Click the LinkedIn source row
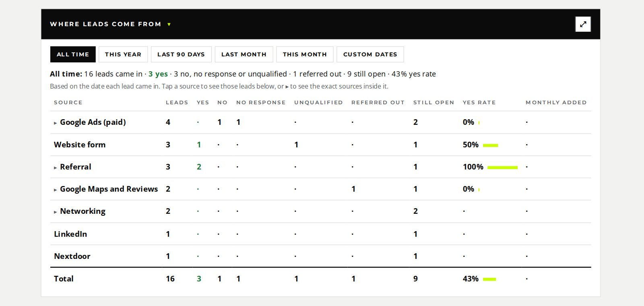 [321, 234]
